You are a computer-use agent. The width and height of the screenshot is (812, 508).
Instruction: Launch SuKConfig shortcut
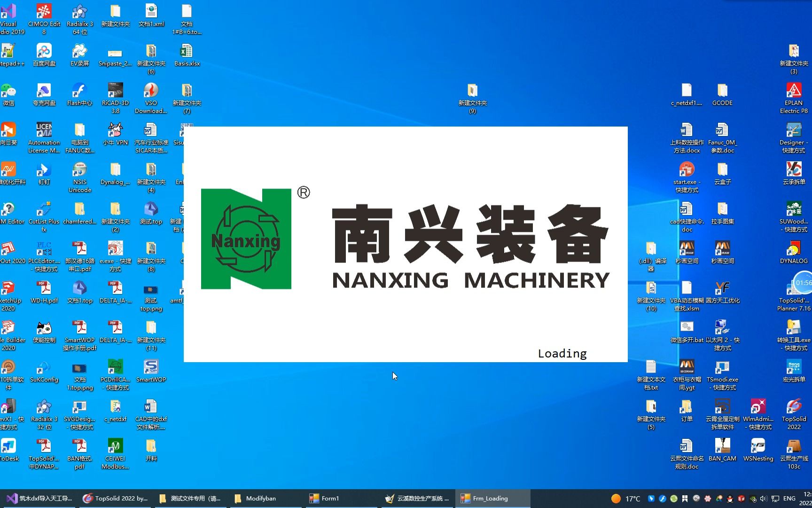[44, 371]
